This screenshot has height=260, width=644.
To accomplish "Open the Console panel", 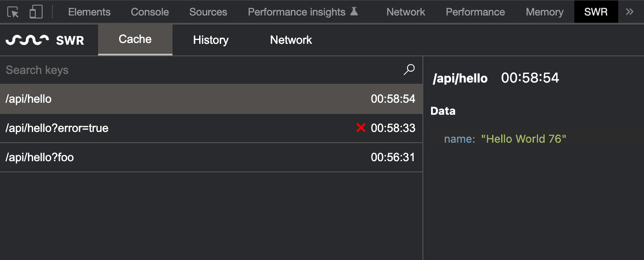I will (x=150, y=12).
